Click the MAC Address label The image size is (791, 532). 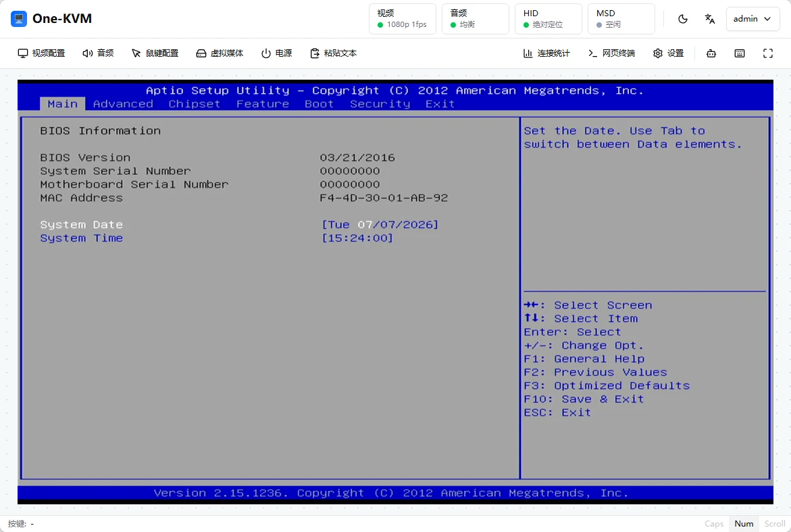(x=81, y=198)
